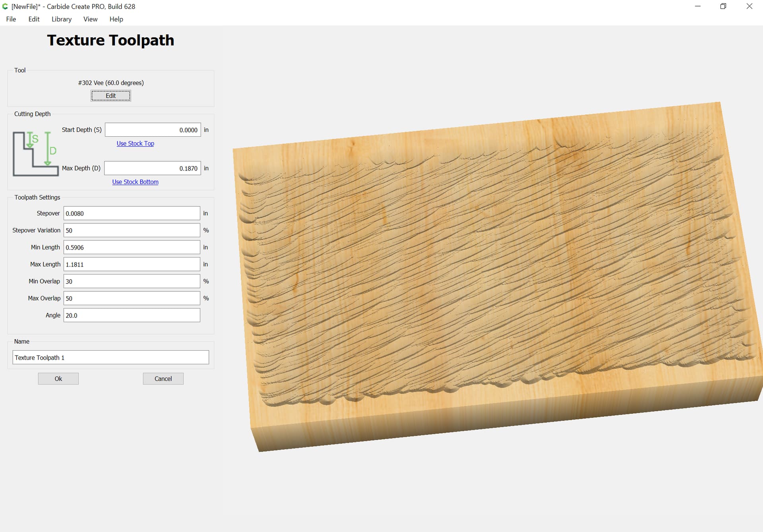Open the View menu

pyautogui.click(x=90, y=19)
